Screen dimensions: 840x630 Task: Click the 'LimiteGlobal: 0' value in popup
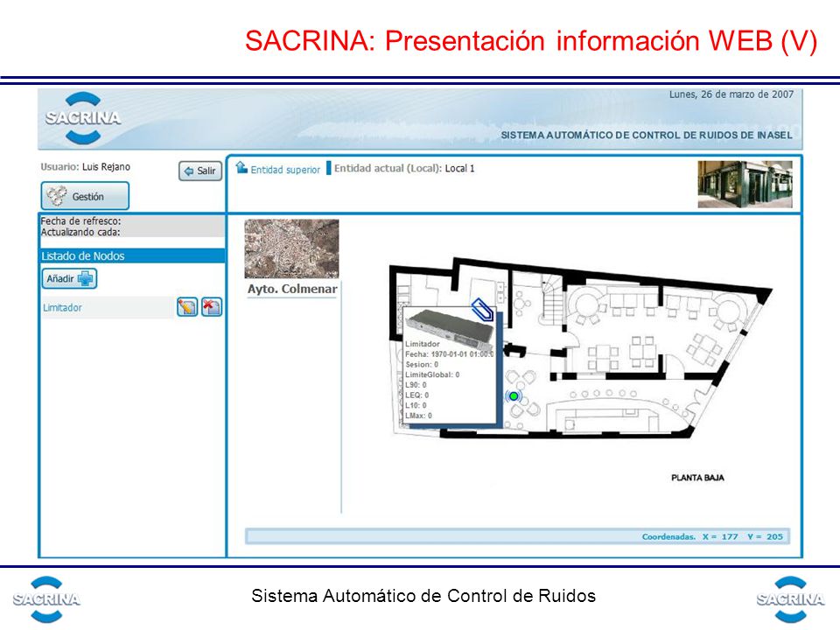click(432, 374)
